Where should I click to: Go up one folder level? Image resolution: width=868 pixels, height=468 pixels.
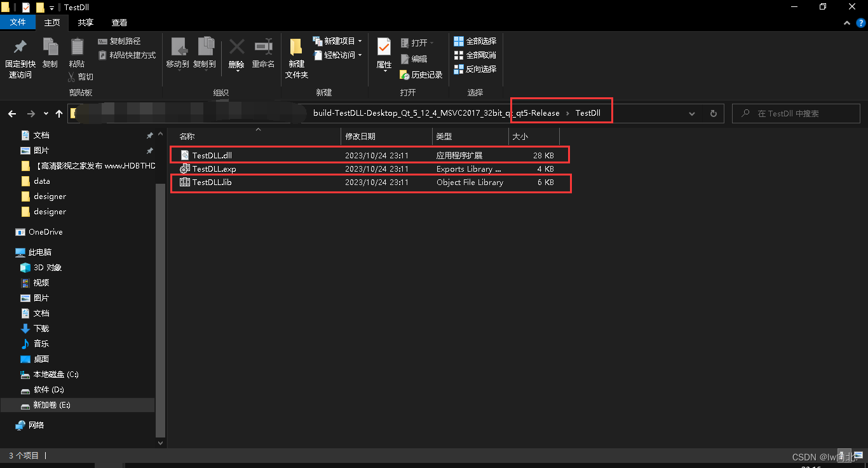tap(59, 114)
